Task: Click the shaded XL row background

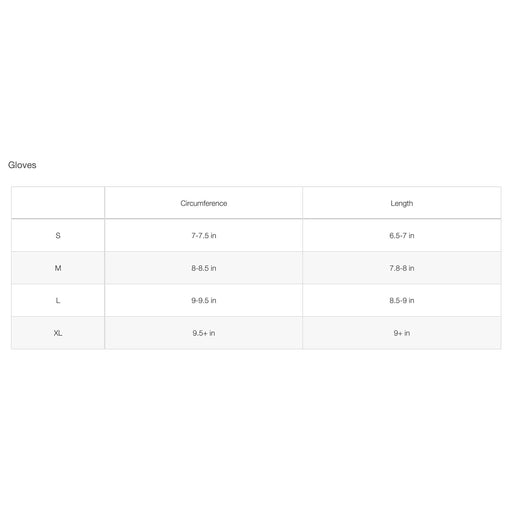Action: pos(256,333)
